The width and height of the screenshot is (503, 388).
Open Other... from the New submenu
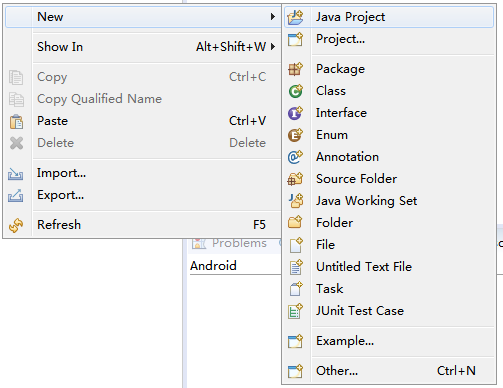(x=389, y=371)
